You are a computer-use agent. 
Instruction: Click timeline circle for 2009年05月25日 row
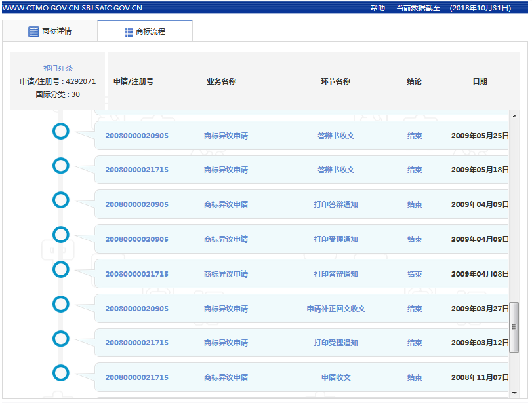(61, 131)
